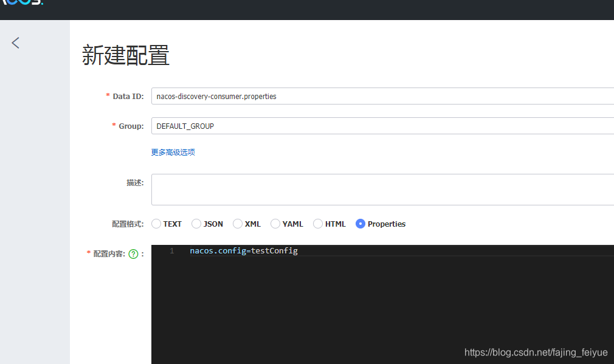This screenshot has height=364, width=614.
Task: Choose the XML format option
Action: 238,224
